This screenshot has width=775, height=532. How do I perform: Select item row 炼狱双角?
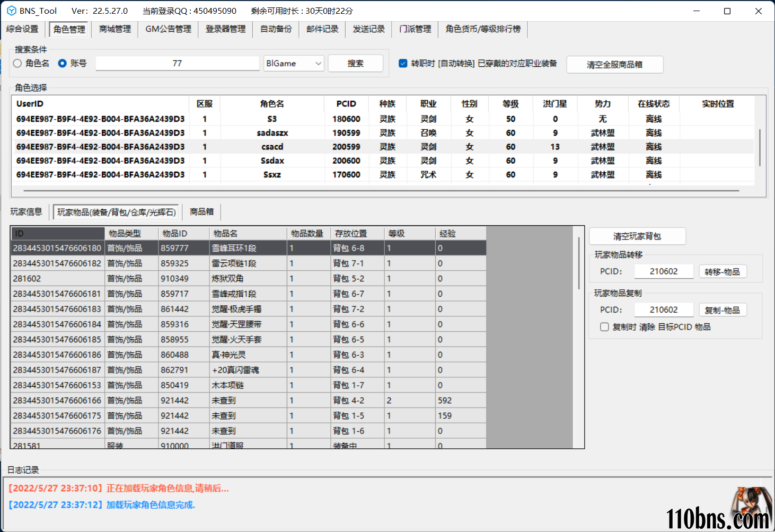(249, 279)
